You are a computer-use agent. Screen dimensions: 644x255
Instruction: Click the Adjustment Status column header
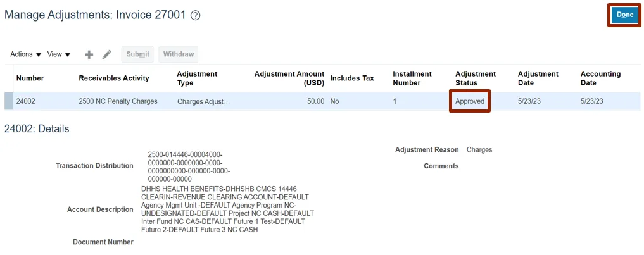coord(476,78)
